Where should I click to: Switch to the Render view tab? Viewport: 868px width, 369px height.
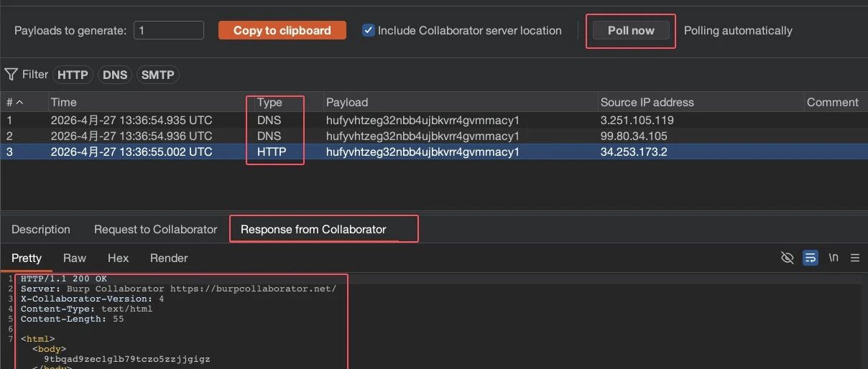point(169,258)
